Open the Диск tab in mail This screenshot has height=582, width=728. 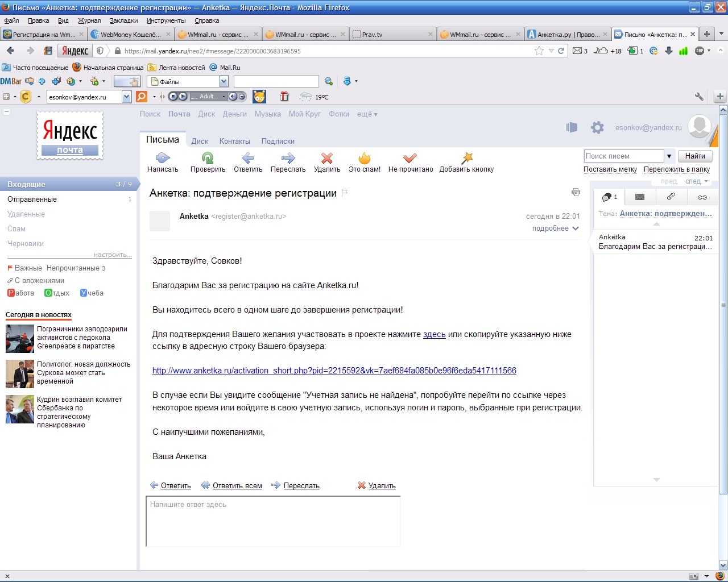(x=200, y=141)
